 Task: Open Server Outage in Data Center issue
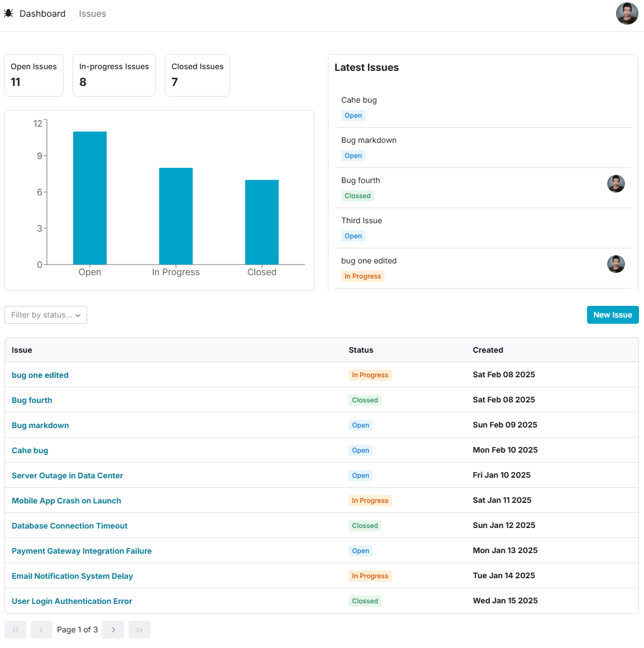point(67,476)
